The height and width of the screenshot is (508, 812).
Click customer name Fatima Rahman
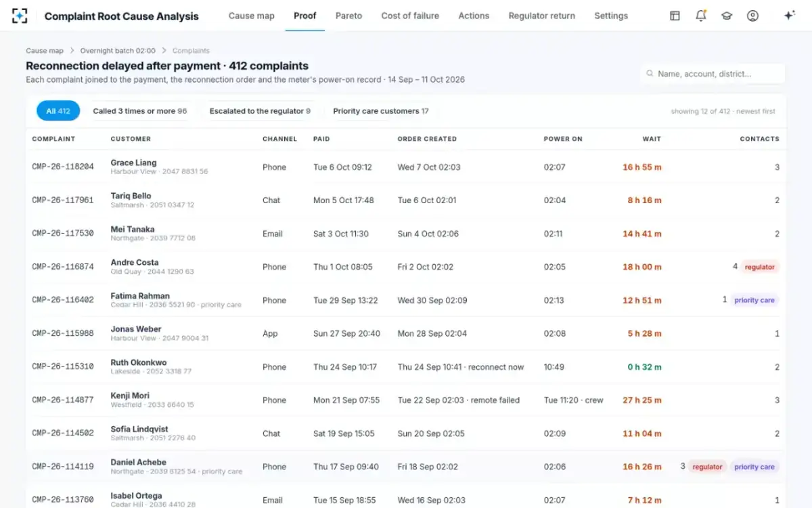pos(140,296)
